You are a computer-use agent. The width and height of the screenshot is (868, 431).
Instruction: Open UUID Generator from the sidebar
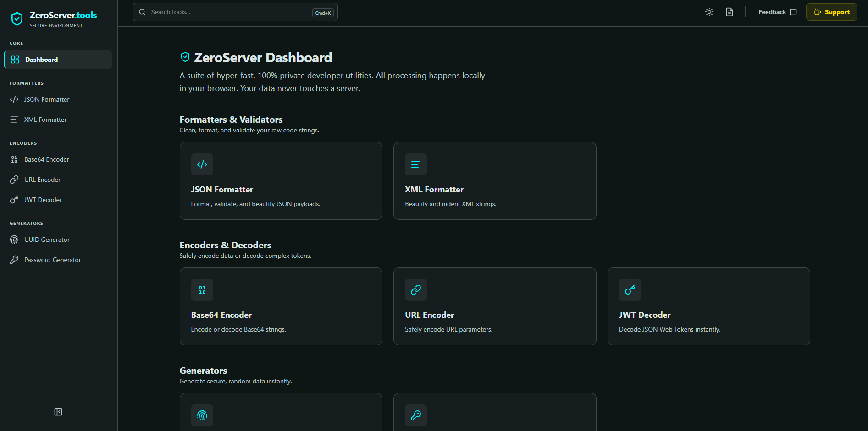click(58, 240)
